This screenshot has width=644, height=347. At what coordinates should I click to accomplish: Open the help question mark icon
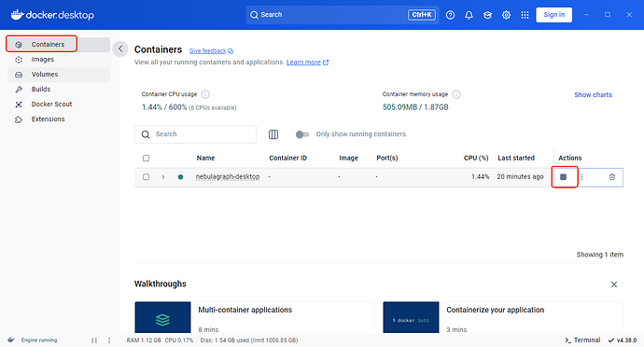tap(450, 15)
